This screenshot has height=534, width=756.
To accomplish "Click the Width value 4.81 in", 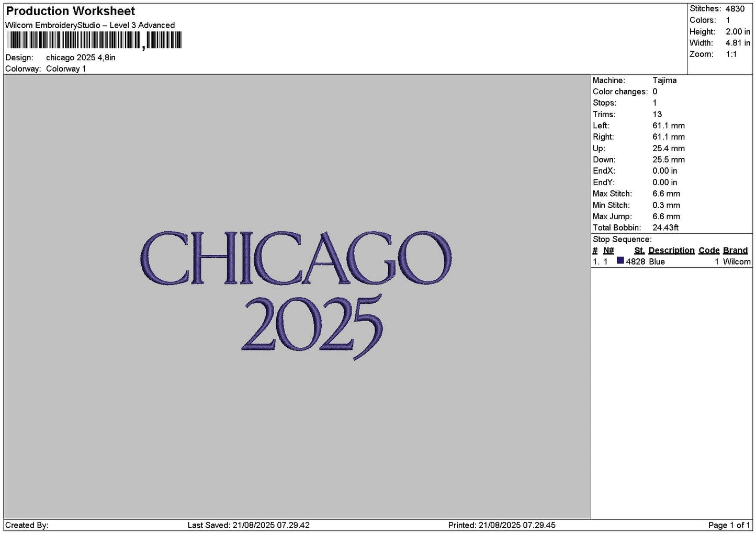I will pyautogui.click(x=738, y=43).
